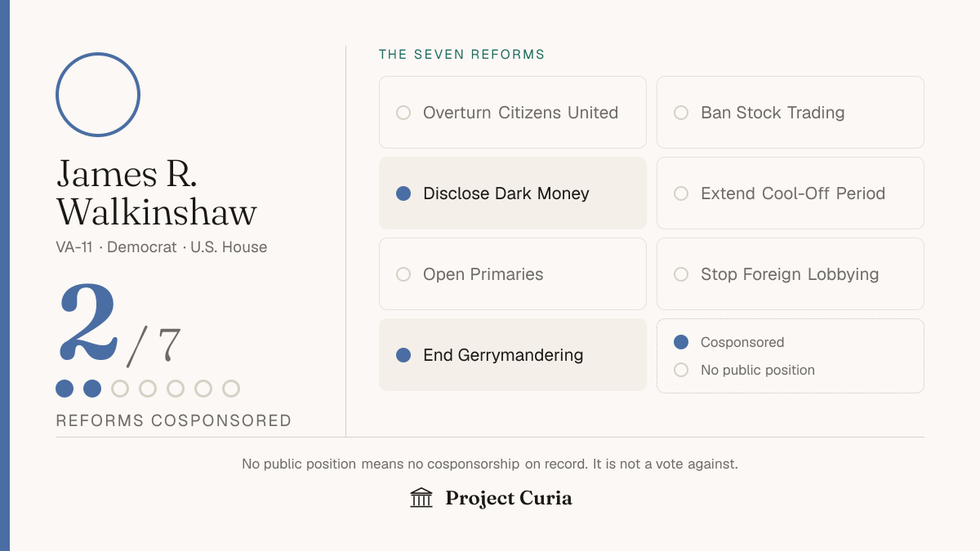This screenshot has width=980, height=551.
Task: Click the empty profile photo circle
Action: click(x=98, y=95)
